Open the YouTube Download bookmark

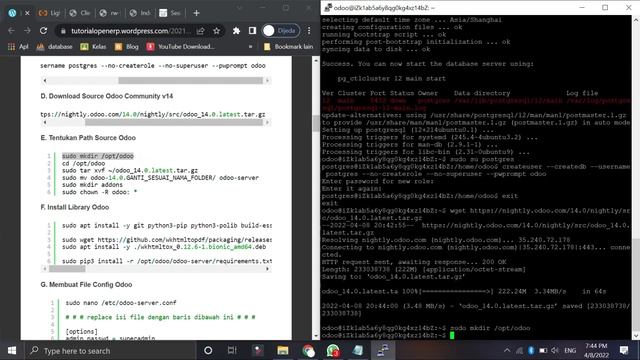pyautogui.click(x=181, y=47)
